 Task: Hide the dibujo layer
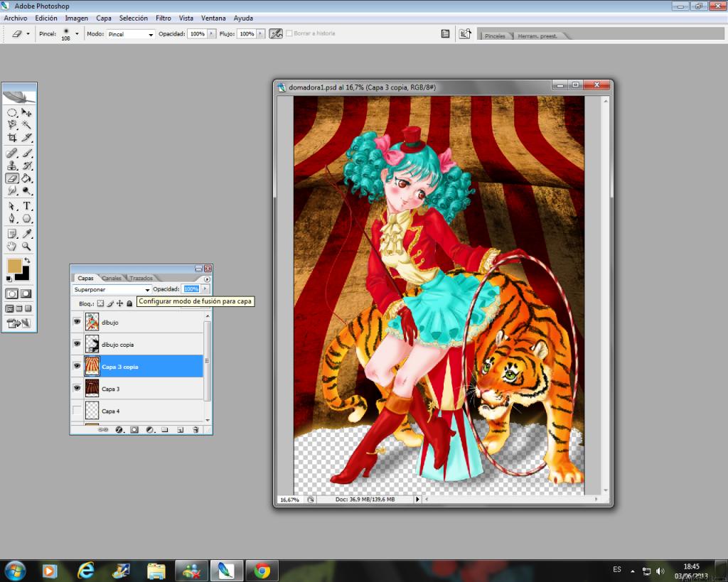click(77, 322)
